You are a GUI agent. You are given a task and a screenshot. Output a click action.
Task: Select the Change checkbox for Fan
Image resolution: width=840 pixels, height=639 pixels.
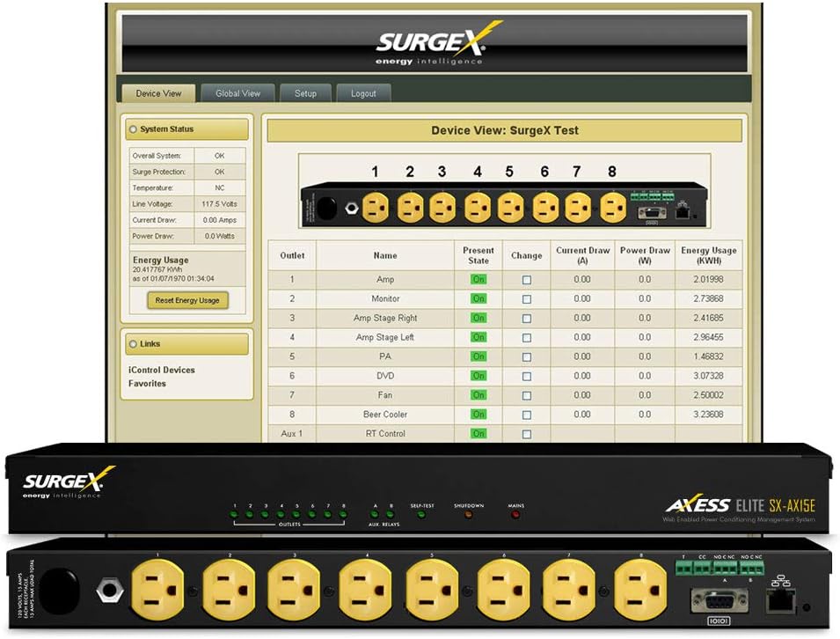coord(527,395)
